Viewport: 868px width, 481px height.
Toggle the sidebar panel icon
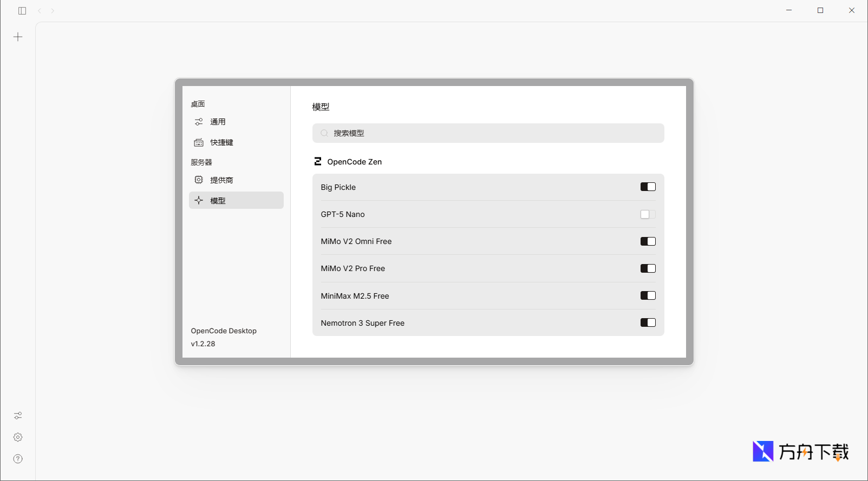pyautogui.click(x=22, y=11)
